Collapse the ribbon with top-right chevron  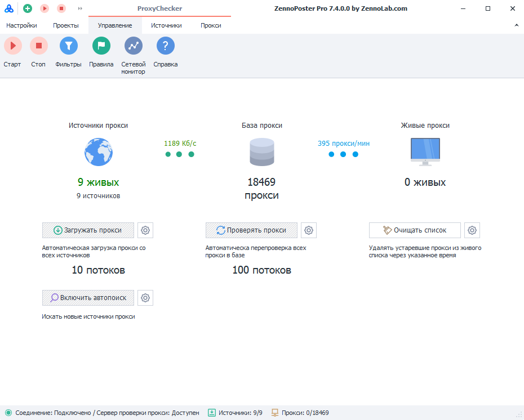click(517, 26)
